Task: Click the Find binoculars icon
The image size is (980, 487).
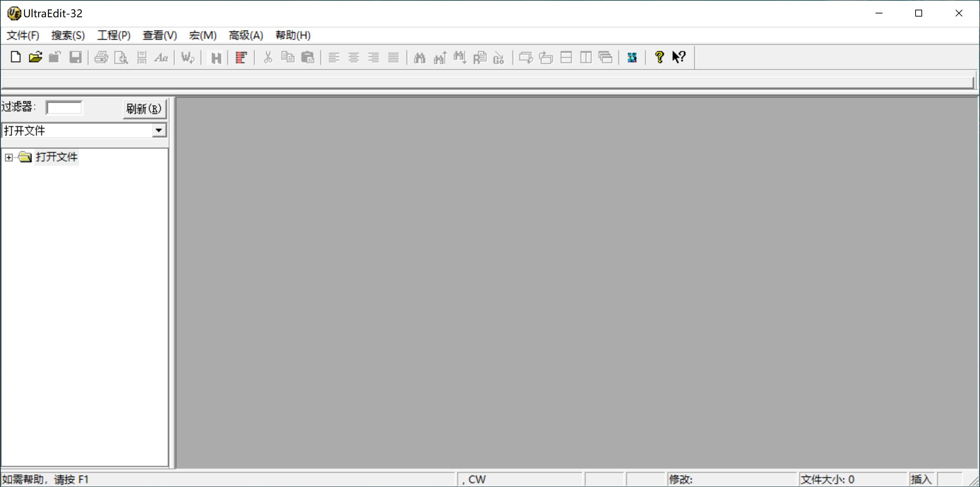Action: tap(420, 57)
